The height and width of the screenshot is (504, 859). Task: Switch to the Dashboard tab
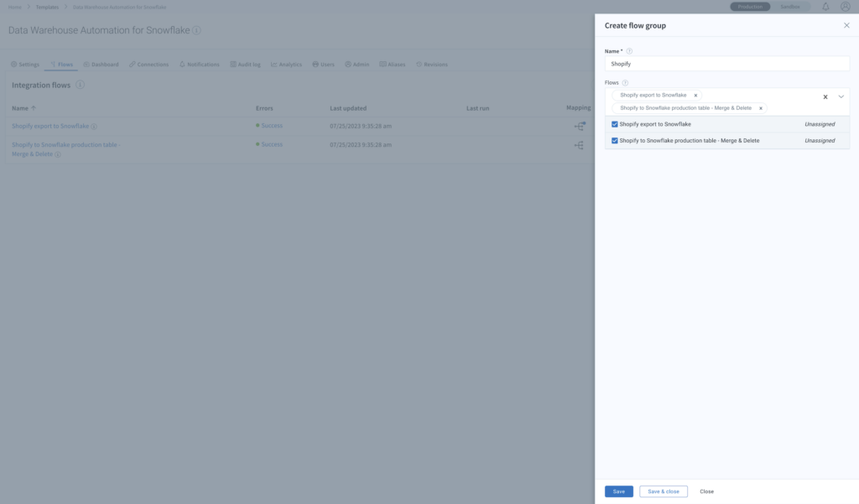pos(101,65)
